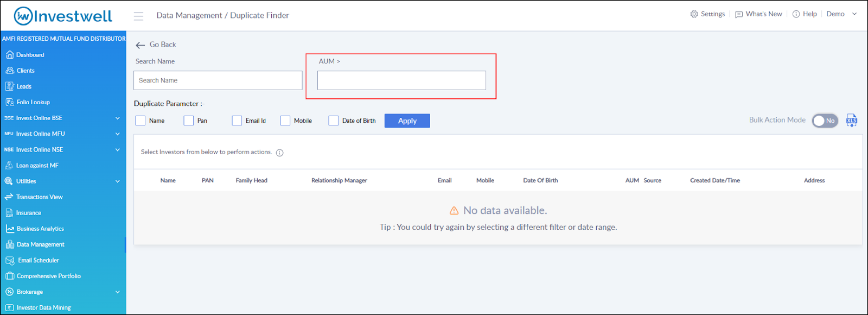
Task: Click the MFU icon in sidebar
Action: [x=9, y=134]
